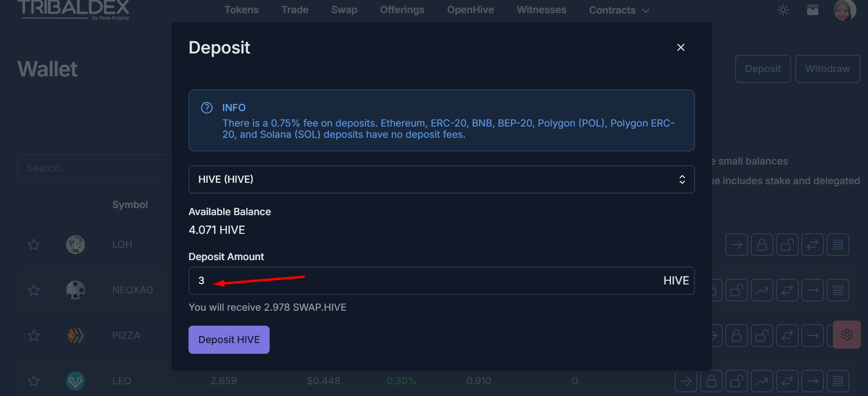The width and height of the screenshot is (868, 396).
Task: Click the INFO question mark icon
Action: coord(207,108)
